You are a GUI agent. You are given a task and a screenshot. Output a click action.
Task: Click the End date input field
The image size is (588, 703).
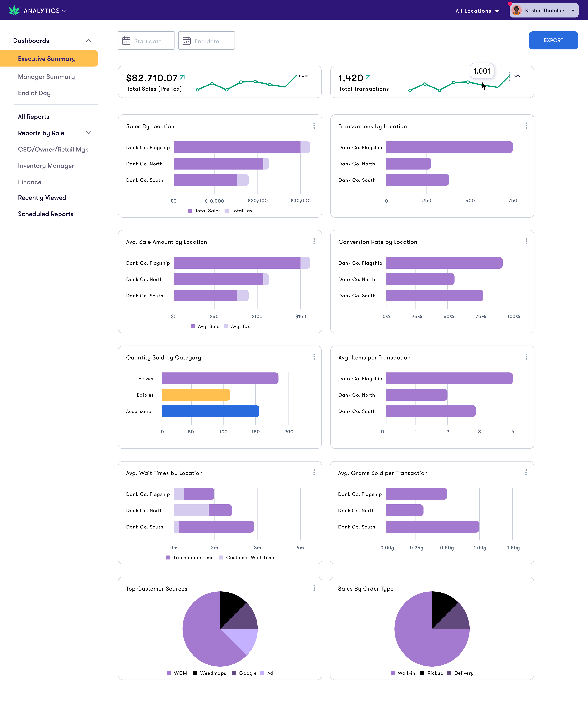coord(207,41)
